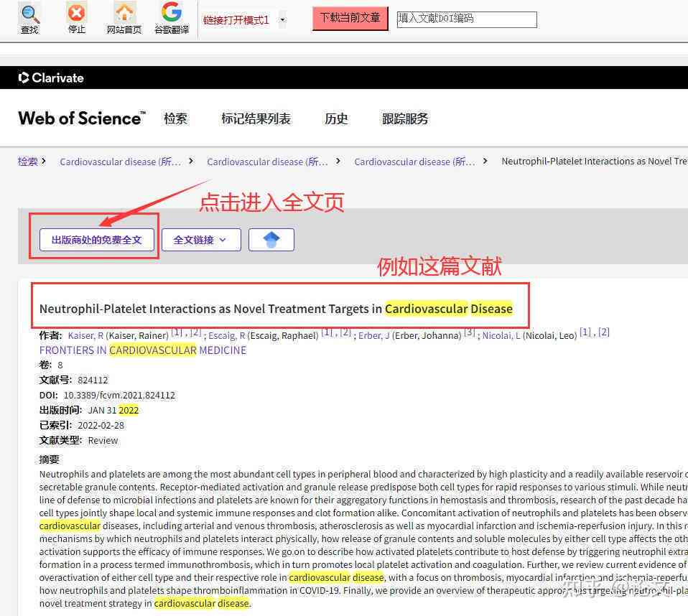Click the DOI value 10.3389/fcvm.2021.824112
This screenshot has height=616, width=688.
point(119,396)
